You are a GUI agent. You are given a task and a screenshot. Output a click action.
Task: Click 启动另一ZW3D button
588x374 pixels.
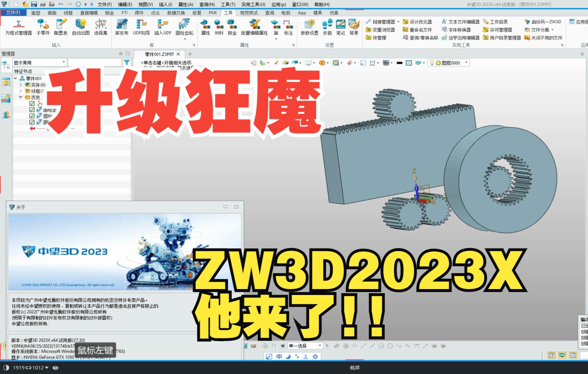pyautogui.click(x=543, y=22)
